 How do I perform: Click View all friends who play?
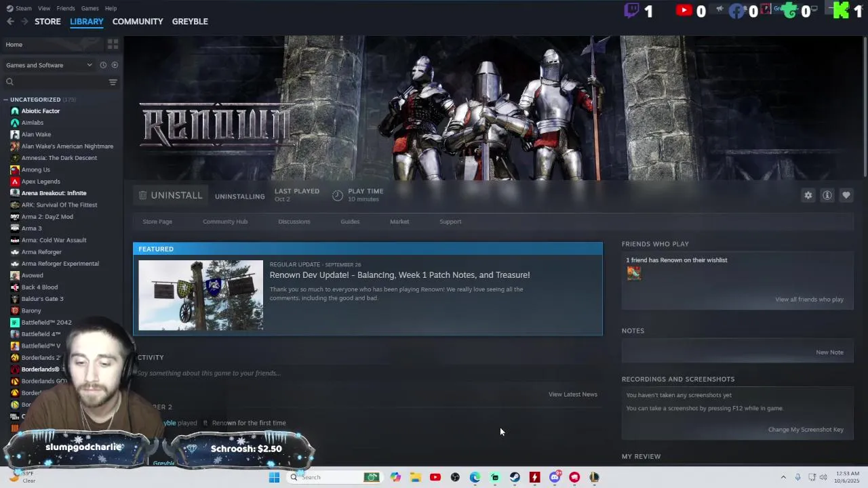[809, 300]
